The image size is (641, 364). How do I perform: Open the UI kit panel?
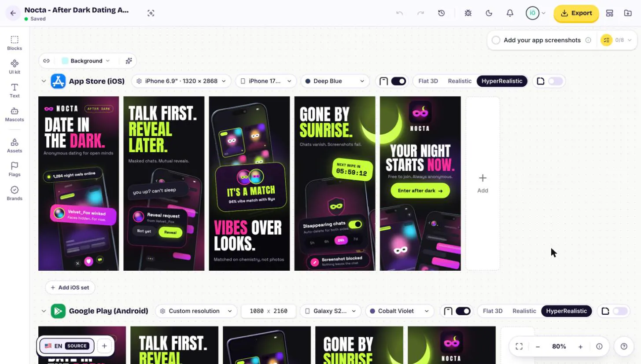(15, 67)
